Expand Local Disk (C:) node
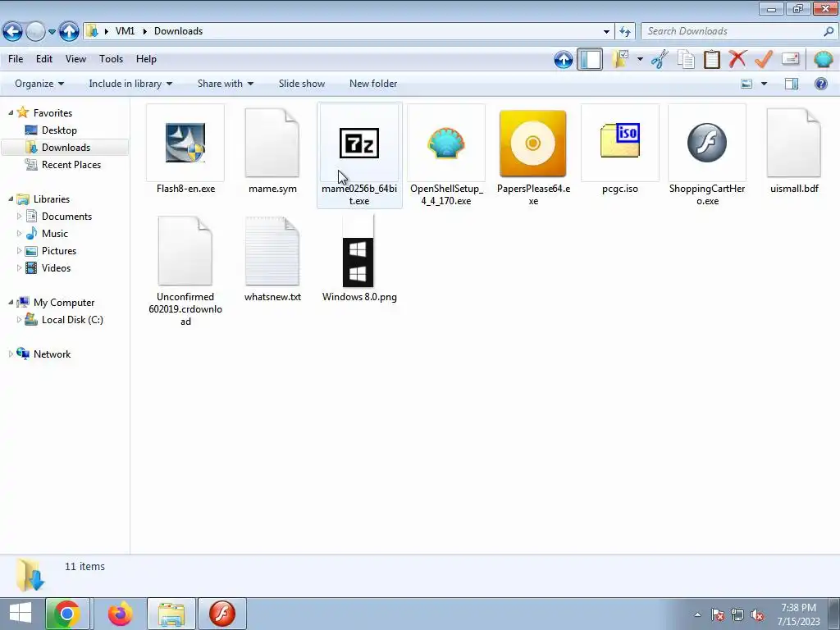 [x=20, y=320]
